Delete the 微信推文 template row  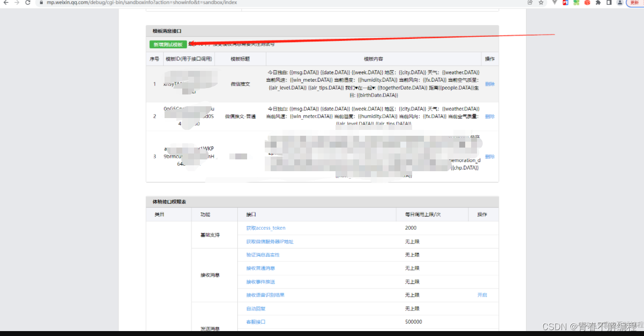click(x=490, y=84)
